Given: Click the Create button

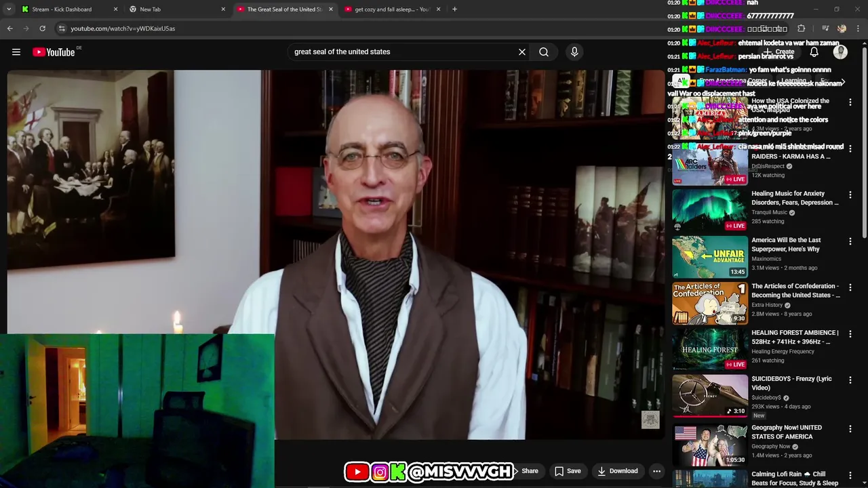Looking at the screenshot, I should pos(778,52).
